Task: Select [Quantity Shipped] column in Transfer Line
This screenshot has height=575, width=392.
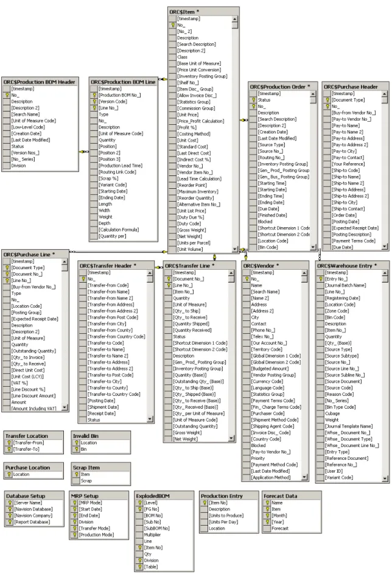Action: tap(191, 324)
